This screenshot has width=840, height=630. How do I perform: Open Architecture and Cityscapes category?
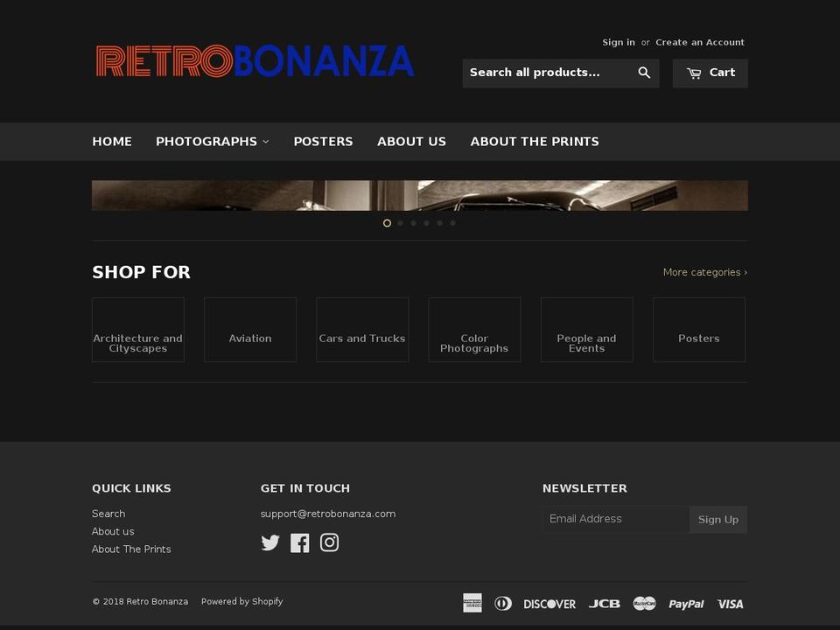click(x=138, y=330)
